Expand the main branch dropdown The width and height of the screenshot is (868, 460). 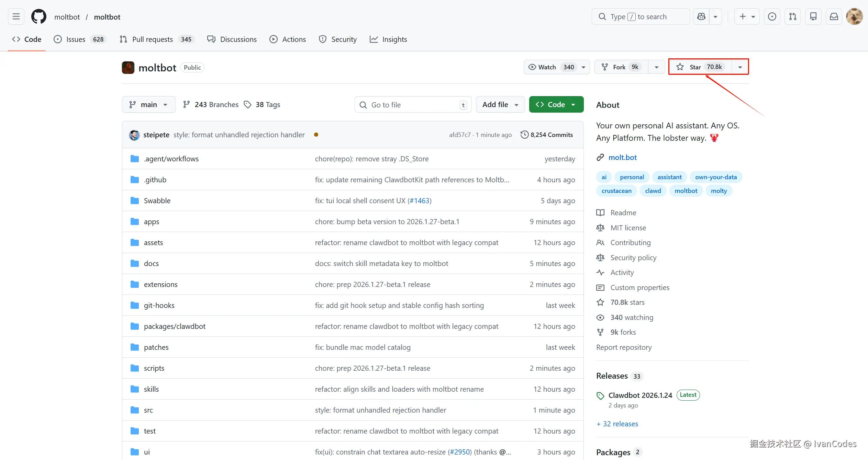click(148, 105)
